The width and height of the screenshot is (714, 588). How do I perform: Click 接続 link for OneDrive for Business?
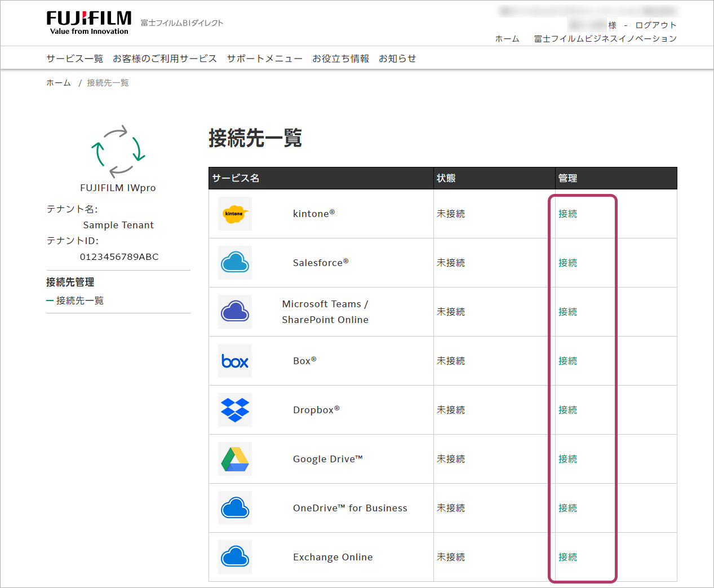pos(567,508)
